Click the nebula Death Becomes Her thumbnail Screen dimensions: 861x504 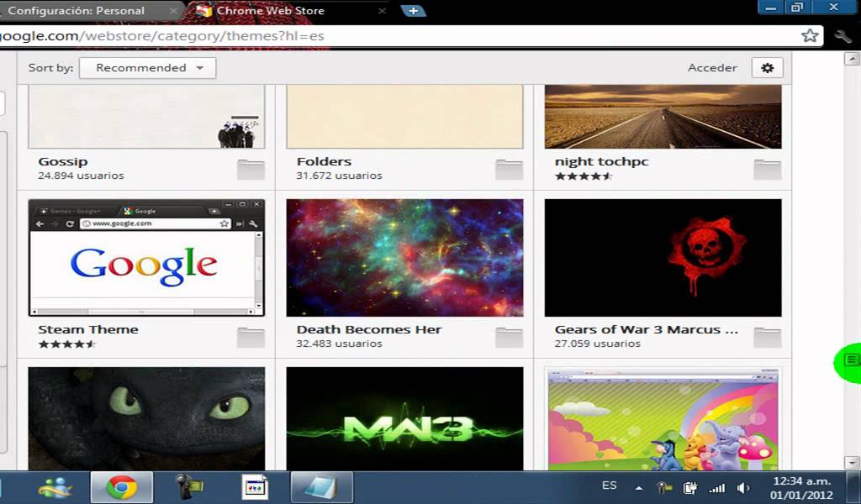pyautogui.click(x=404, y=258)
